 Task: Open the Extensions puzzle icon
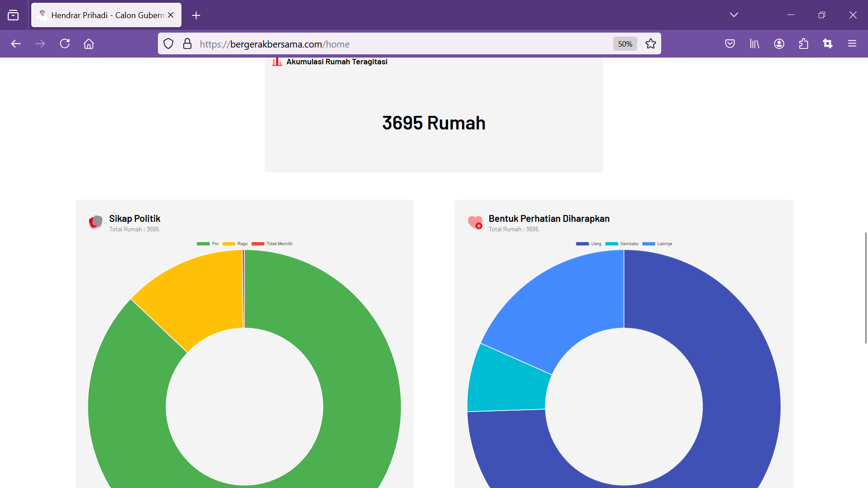[803, 44]
